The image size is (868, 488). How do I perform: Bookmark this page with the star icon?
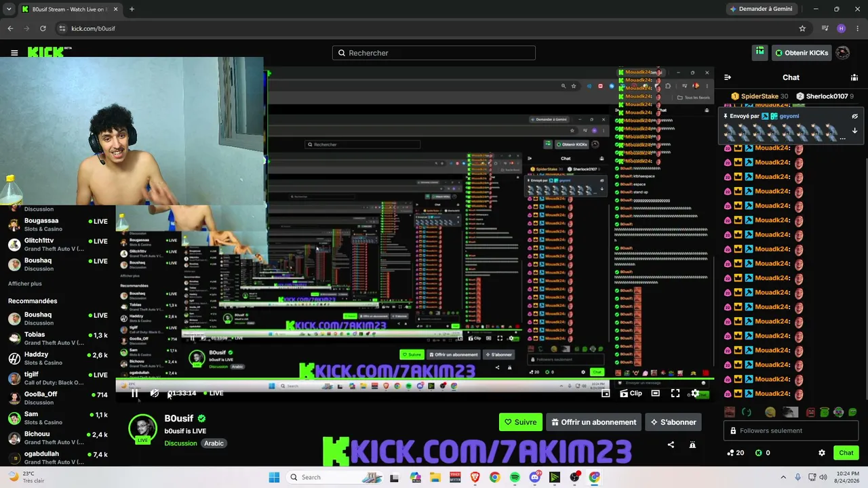[x=802, y=28]
